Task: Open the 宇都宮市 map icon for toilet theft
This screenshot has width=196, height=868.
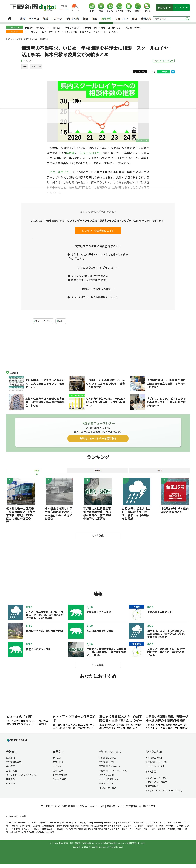Action: pyautogui.click(x=136, y=649)
